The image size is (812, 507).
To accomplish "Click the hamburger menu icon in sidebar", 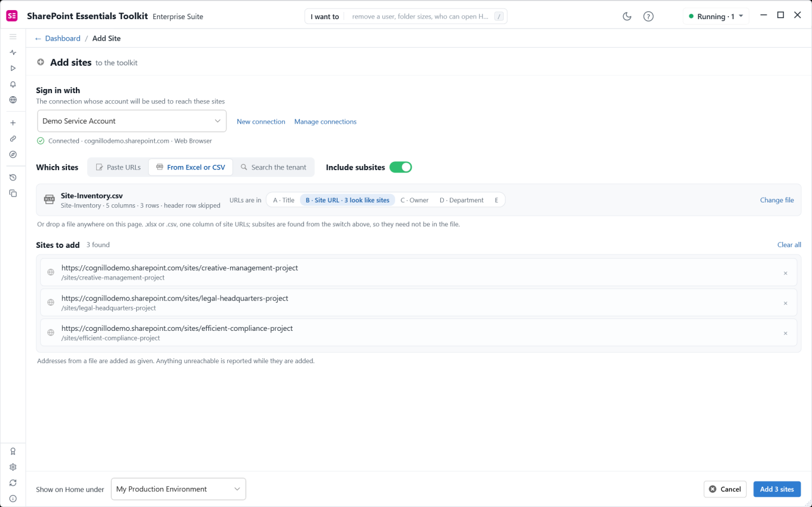I will 13,37.
